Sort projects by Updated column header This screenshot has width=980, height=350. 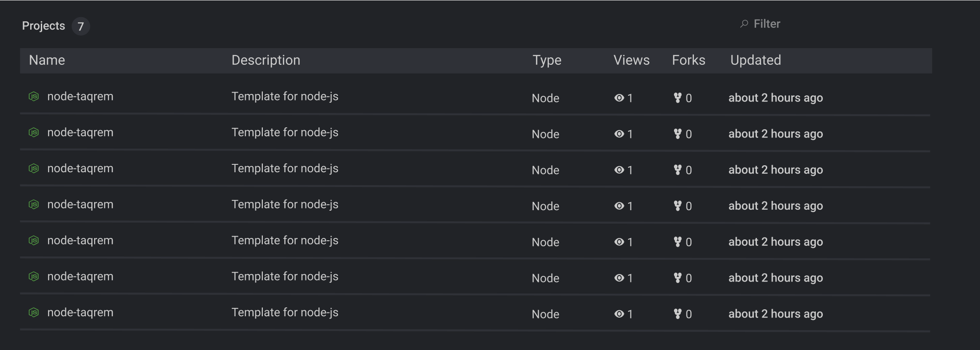756,60
